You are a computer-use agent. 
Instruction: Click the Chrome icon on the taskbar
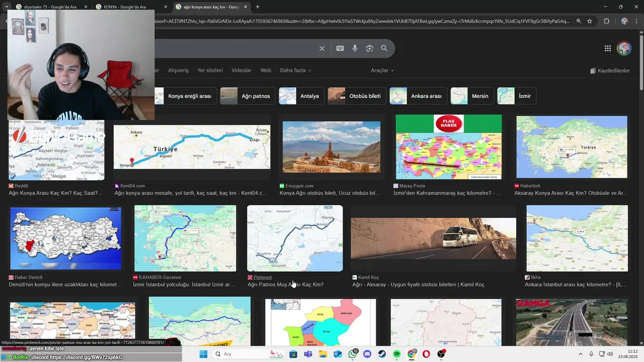(x=412, y=354)
